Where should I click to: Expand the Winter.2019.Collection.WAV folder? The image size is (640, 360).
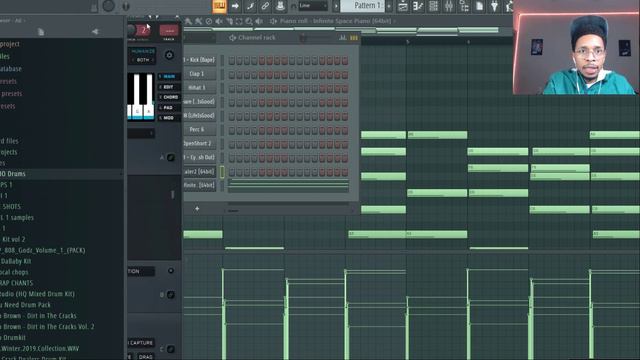[x=40, y=349]
